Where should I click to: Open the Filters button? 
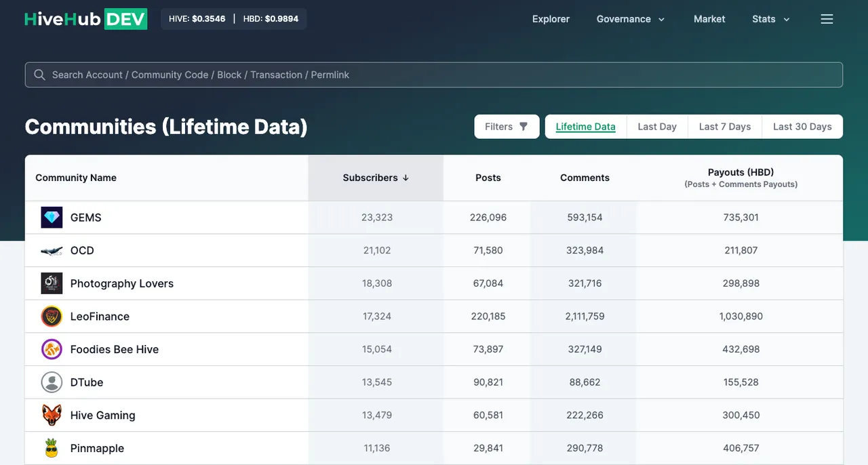(507, 127)
